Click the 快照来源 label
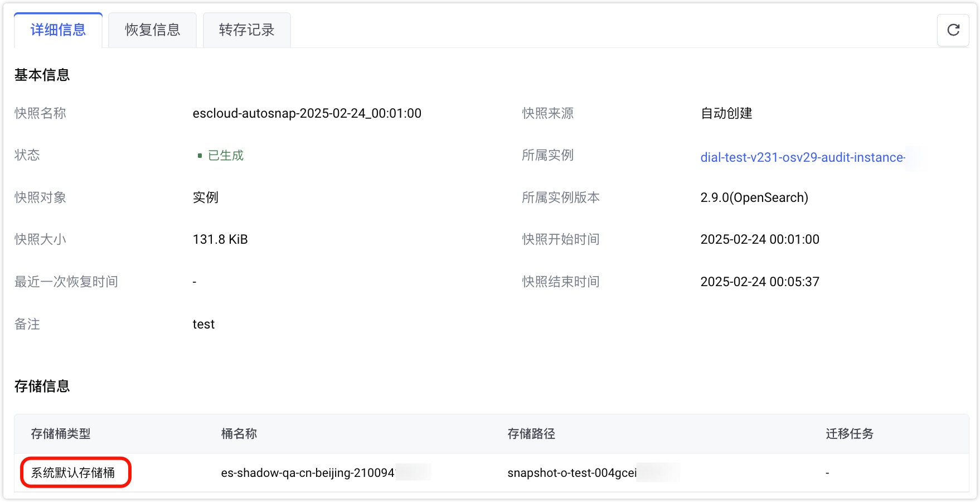This screenshot has width=980, height=502. [548, 113]
